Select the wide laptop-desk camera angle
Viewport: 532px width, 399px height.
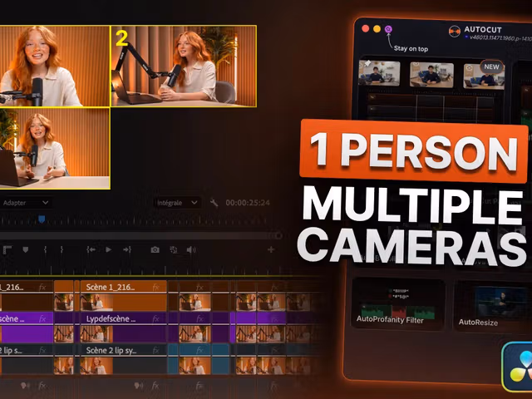point(54,148)
